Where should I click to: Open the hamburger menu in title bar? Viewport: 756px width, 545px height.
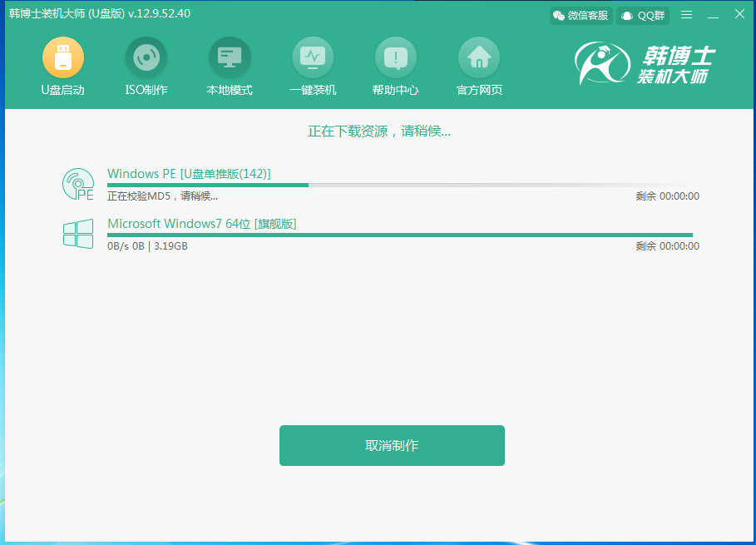(686, 15)
